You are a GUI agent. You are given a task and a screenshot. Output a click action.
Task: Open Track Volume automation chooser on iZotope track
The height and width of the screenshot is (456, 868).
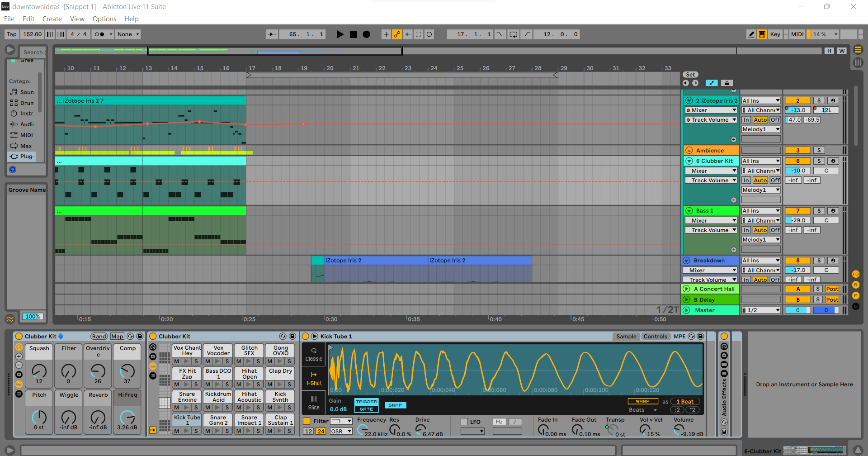711,120
